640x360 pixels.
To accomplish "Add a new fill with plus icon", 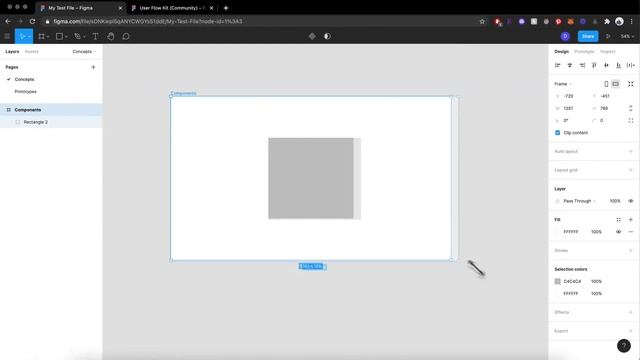I will click(631, 220).
